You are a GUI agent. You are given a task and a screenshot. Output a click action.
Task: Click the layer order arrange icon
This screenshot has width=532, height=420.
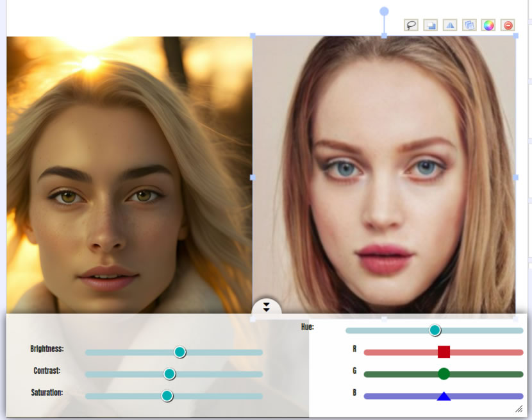click(x=431, y=25)
